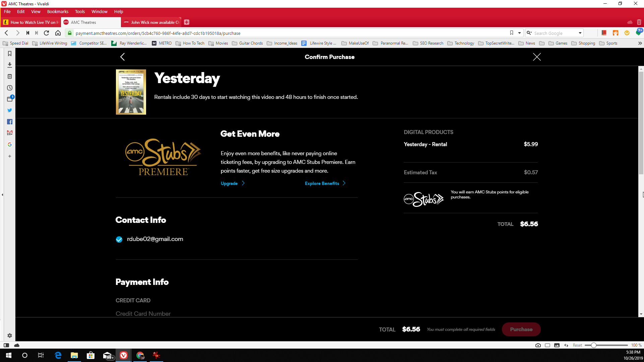Reset the zoom level
Screen dimensions: 644x362
[x=577, y=345]
